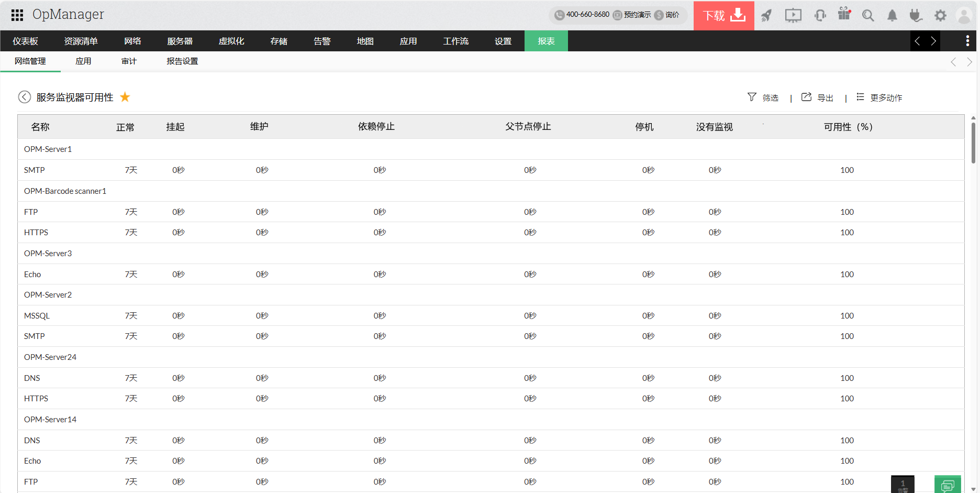Click 导出 to export the report
This screenshot has width=980, height=493.
point(818,97)
